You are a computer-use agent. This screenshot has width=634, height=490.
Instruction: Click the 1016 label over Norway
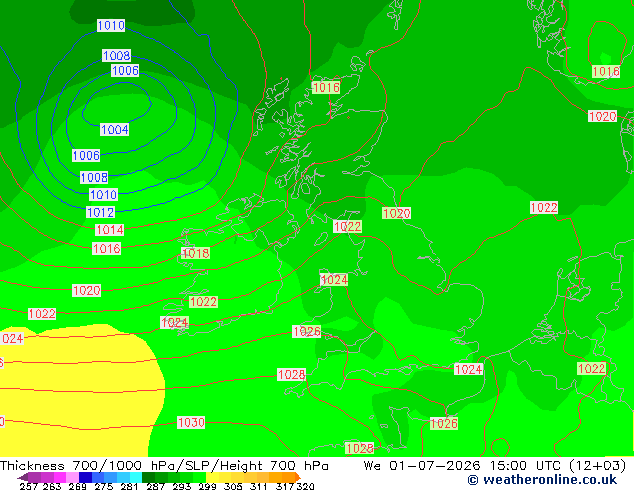tap(606, 72)
